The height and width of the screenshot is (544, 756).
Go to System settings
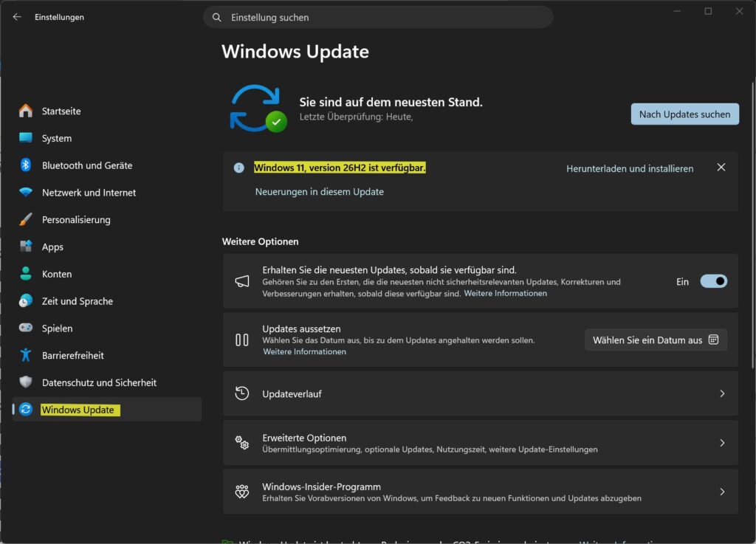coord(106,138)
